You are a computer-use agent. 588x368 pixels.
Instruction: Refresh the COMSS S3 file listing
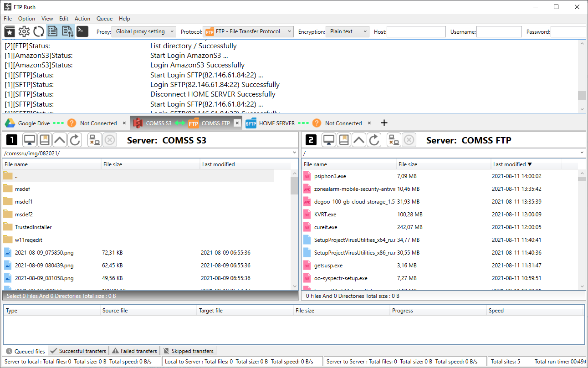pyautogui.click(x=75, y=140)
